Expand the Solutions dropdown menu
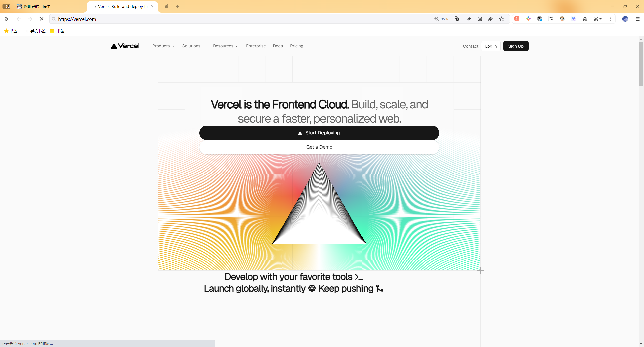This screenshot has width=644, height=347. click(x=194, y=46)
